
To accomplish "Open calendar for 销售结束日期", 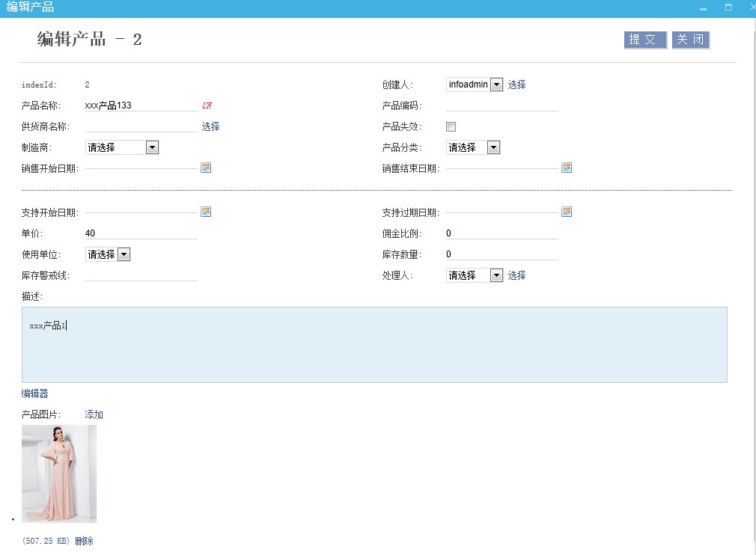I will click(x=567, y=168).
